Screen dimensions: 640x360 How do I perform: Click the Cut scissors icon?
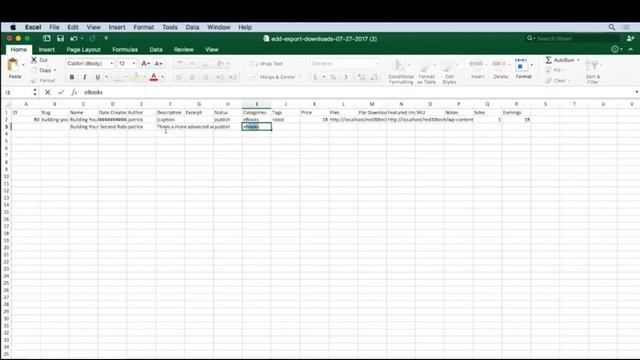pyautogui.click(x=34, y=60)
